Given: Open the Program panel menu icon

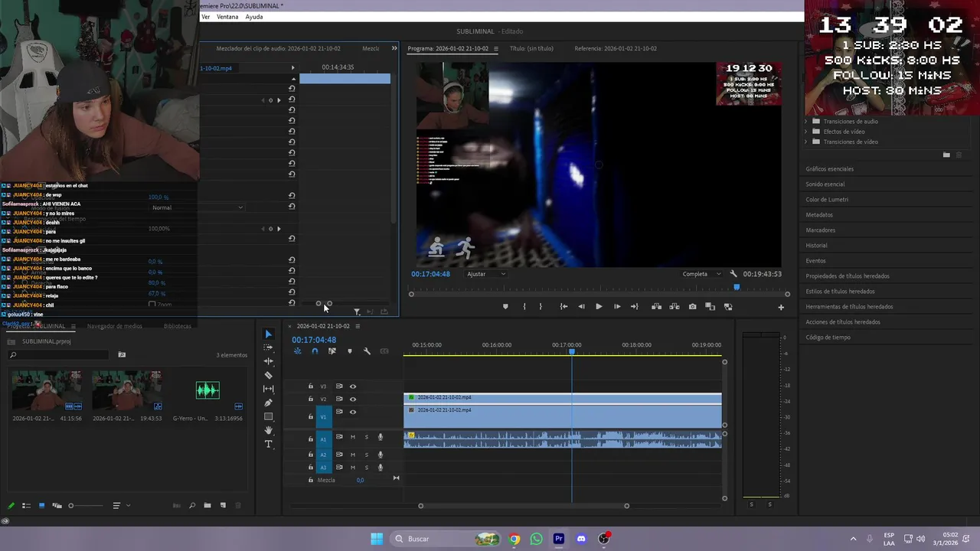Looking at the screenshot, I should point(495,48).
